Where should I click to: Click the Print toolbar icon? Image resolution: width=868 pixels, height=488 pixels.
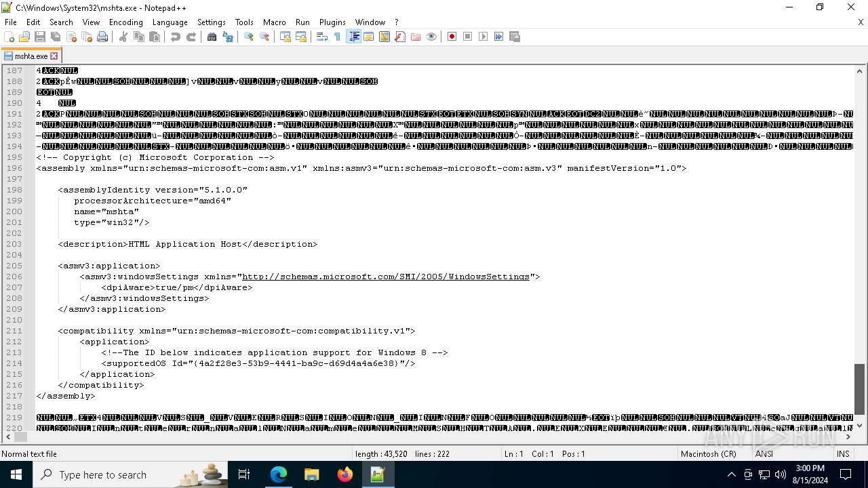102,37
